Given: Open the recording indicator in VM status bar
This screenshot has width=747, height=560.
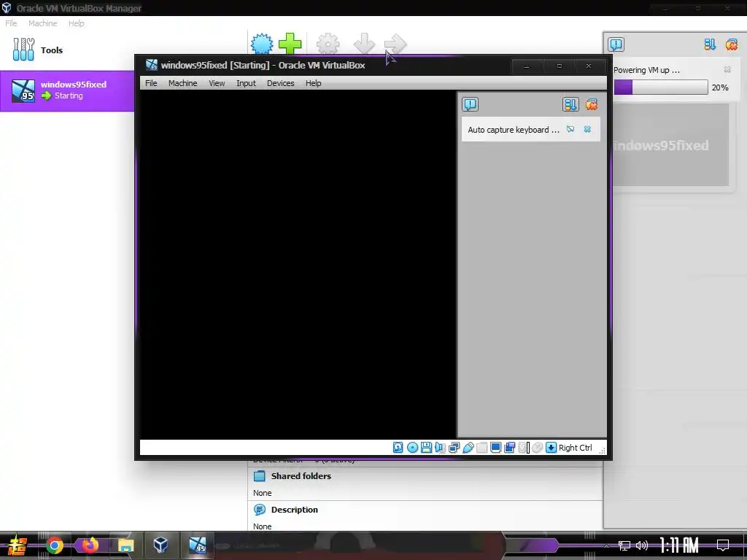Looking at the screenshot, I should coord(509,448).
